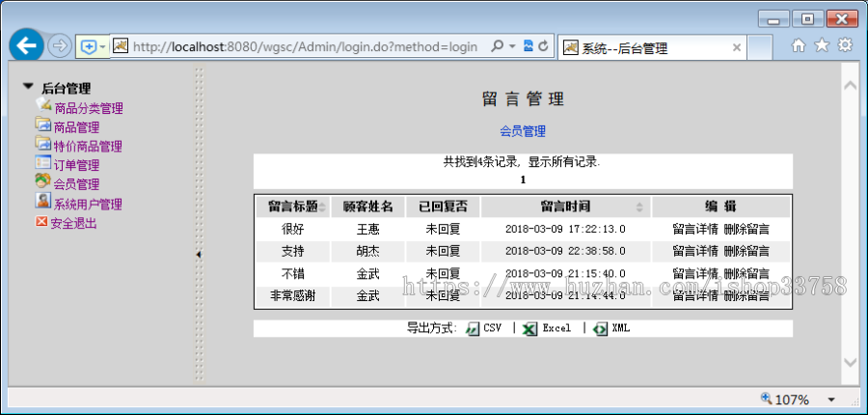Click the browser forward arrow button
The height and width of the screenshot is (415, 868).
pos(59,47)
